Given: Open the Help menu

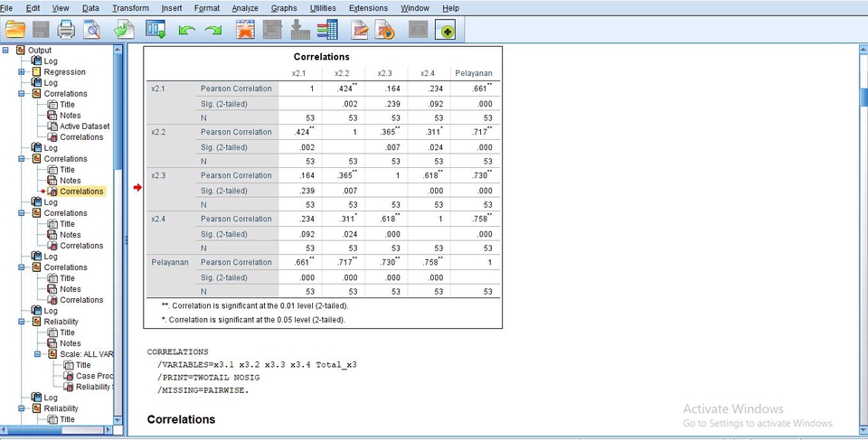Looking at the screenshot, I should 450,8.
